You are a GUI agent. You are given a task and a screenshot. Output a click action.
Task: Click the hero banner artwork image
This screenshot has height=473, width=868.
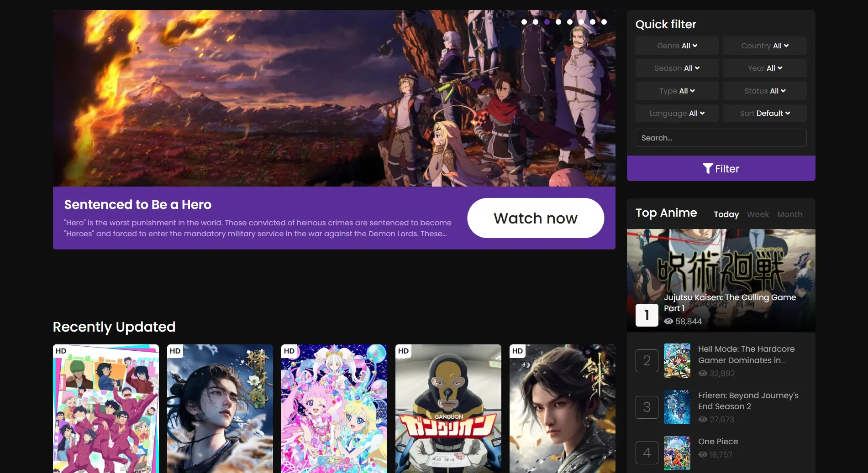pos(334,98)
